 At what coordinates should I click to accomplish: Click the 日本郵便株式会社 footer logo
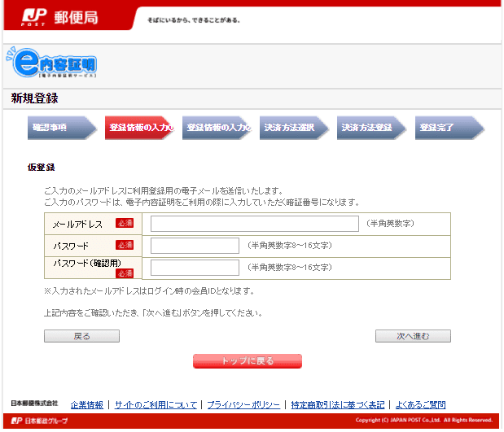(x=34, y=404)
